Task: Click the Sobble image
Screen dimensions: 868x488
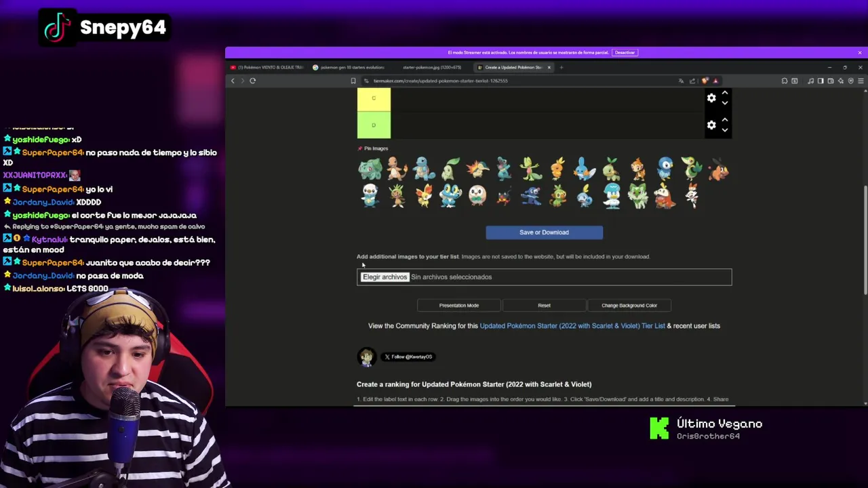Action: 585,195
